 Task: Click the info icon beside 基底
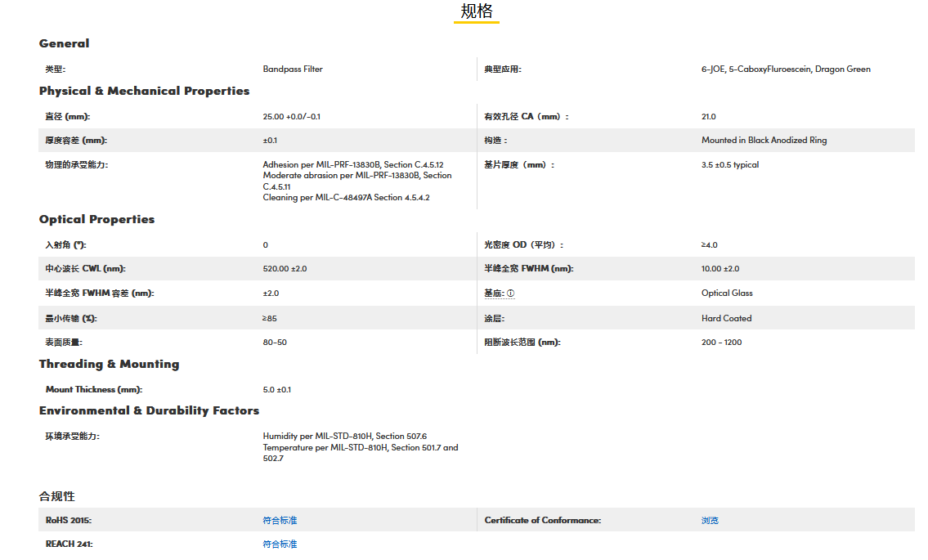tap(510, 293)
